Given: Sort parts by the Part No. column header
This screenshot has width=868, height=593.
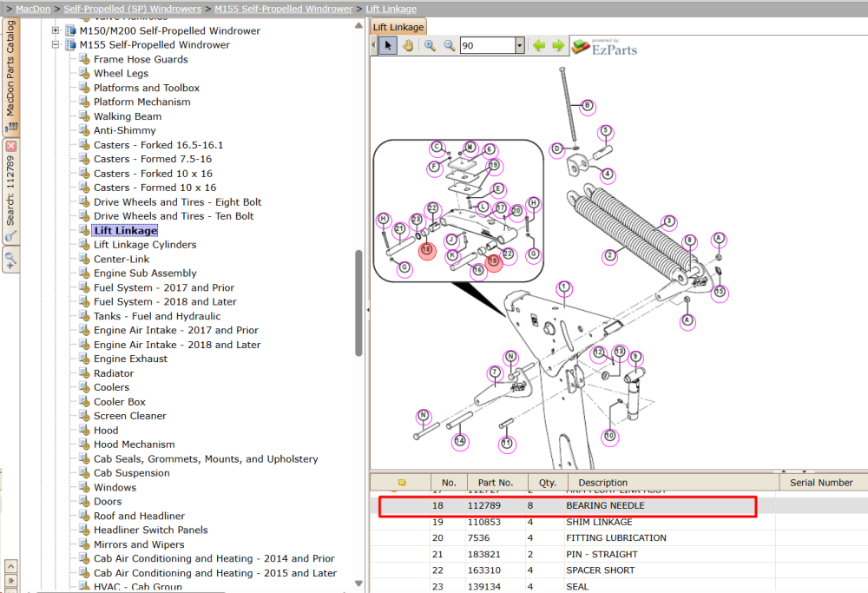Looking at the screenshot, I should pyautogui.click(x=496, y=482).
